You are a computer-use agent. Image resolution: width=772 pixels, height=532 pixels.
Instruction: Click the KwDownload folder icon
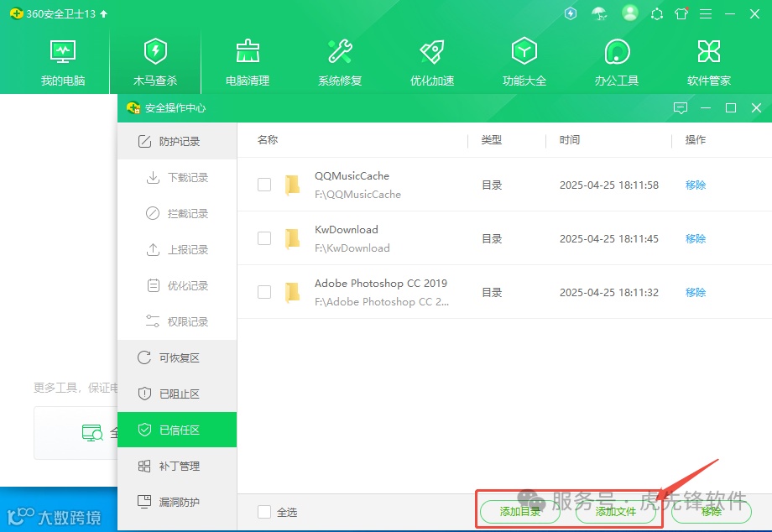tap(293, 238)
